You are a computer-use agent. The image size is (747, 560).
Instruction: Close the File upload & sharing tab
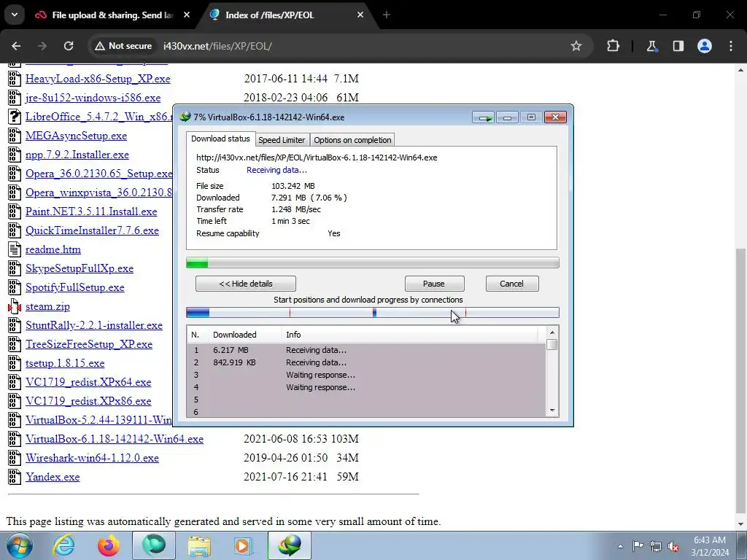click(187, 15)
